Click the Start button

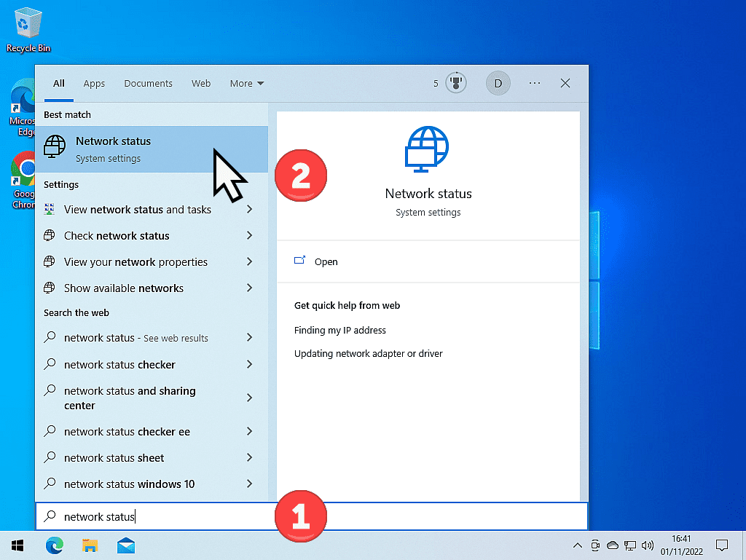(x=17, y=545)
